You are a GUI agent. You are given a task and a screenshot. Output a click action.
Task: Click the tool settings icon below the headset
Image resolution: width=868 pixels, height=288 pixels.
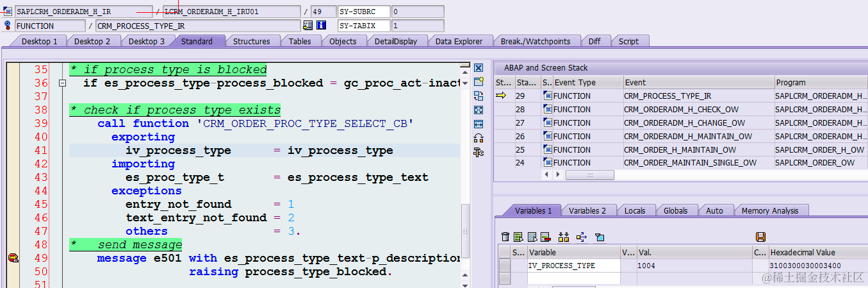point(479,153)
